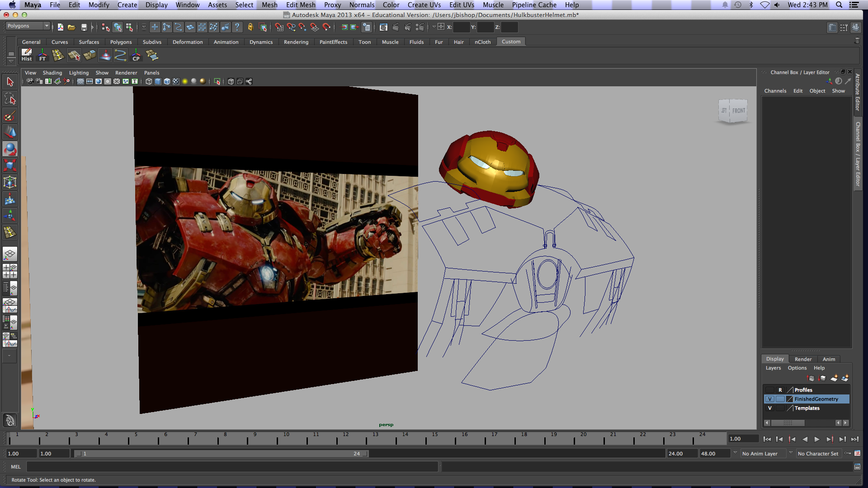The image size is (868, 488).
Task: Open the Lighting menu in viewport panel
Action: (79, 73)
